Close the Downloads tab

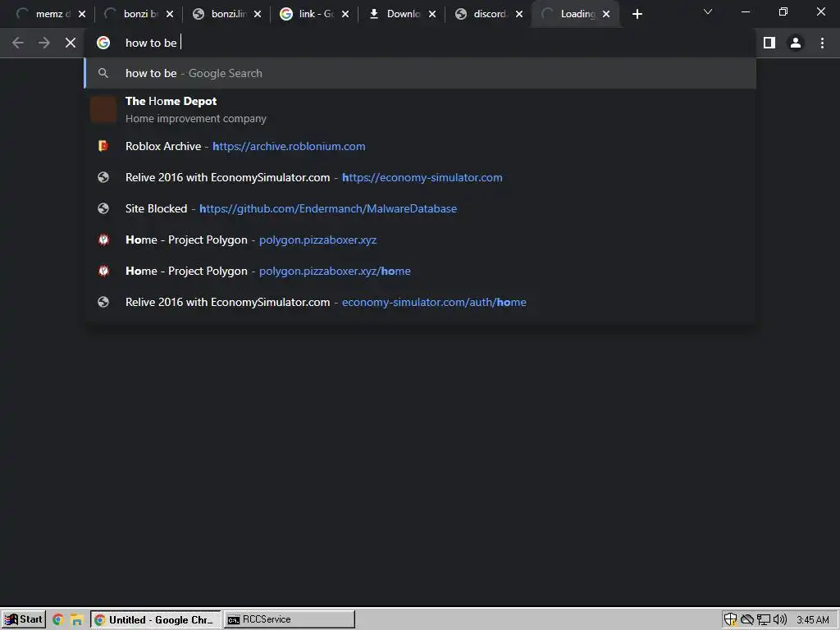point(432,14)
